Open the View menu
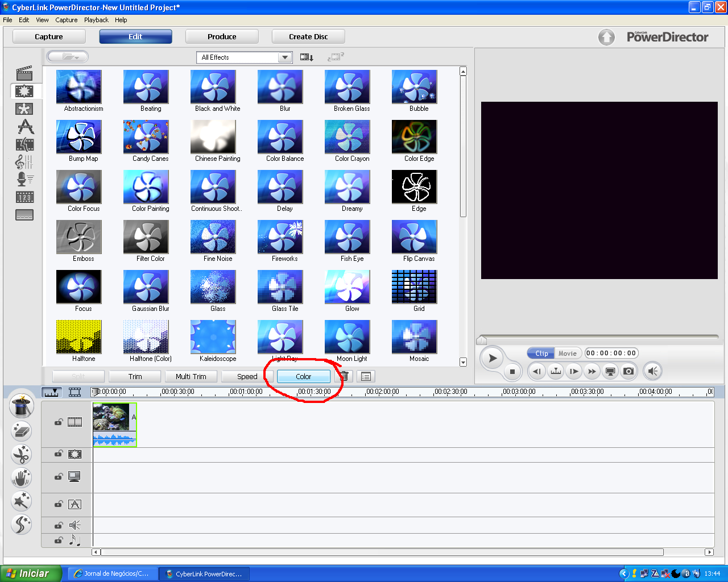This screenshot has height=582, width=728. click(42, 20)
